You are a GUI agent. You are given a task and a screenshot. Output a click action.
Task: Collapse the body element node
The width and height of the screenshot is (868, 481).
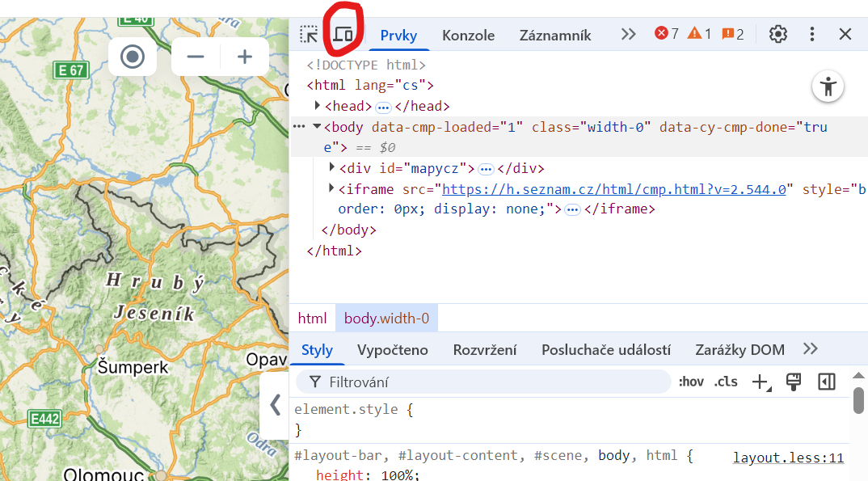(x=317, y=126)
